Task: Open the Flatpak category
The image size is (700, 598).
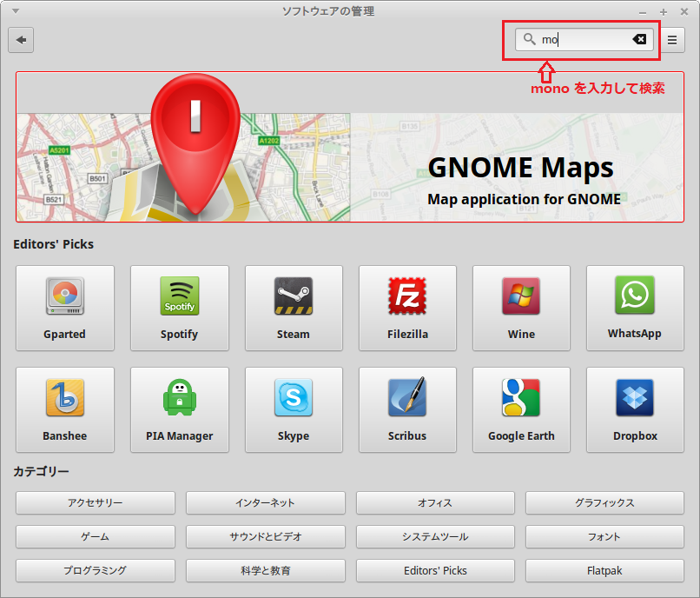Action: pos(604,571)
